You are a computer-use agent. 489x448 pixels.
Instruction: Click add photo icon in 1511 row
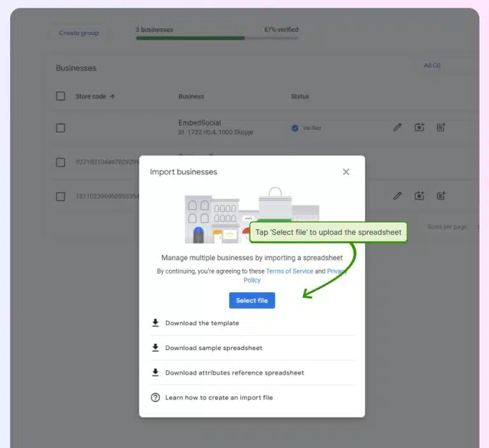[419, 196]
